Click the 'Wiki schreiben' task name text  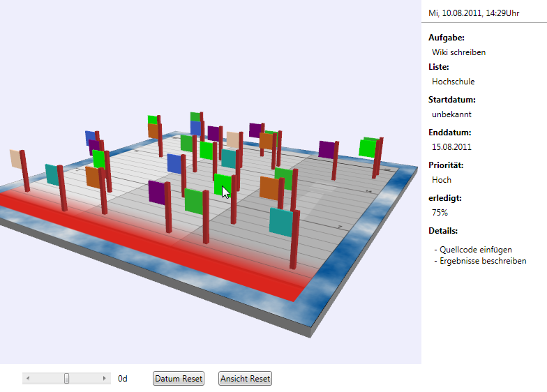point(458,52)
